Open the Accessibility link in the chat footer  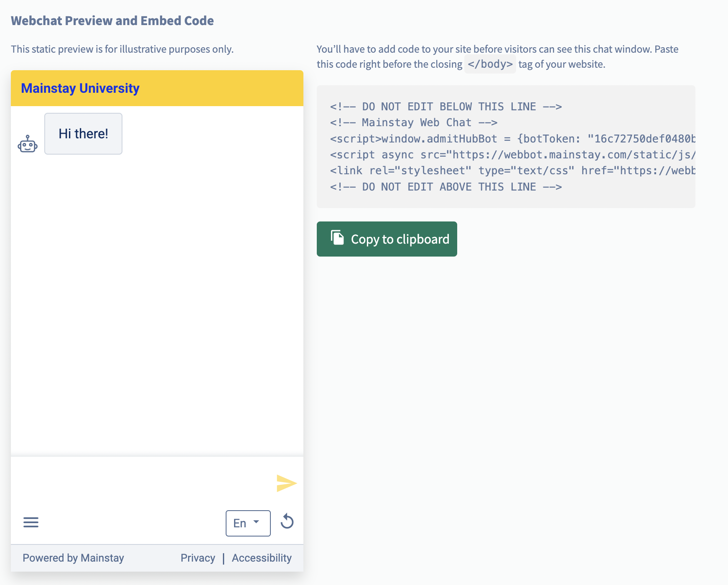262,558
